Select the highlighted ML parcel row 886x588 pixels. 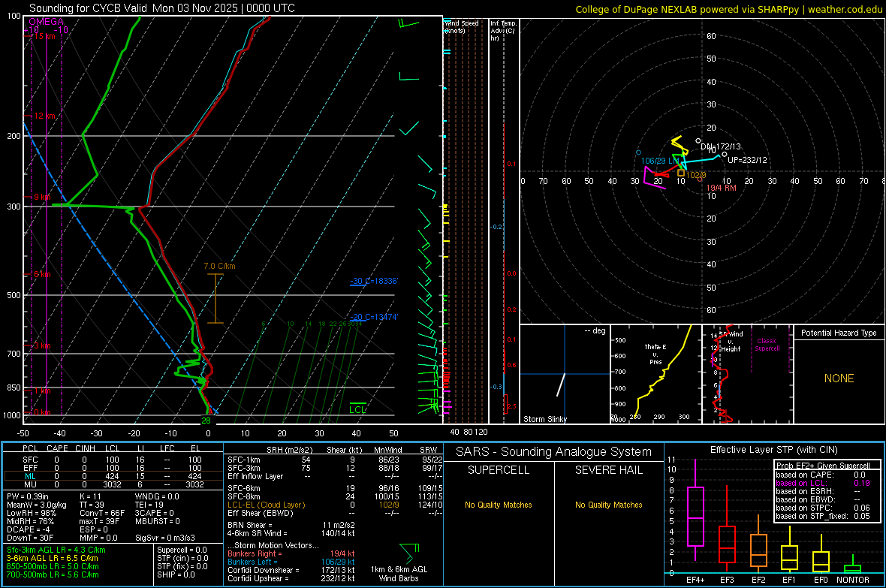pyautogui.click(x=112, y=476)
